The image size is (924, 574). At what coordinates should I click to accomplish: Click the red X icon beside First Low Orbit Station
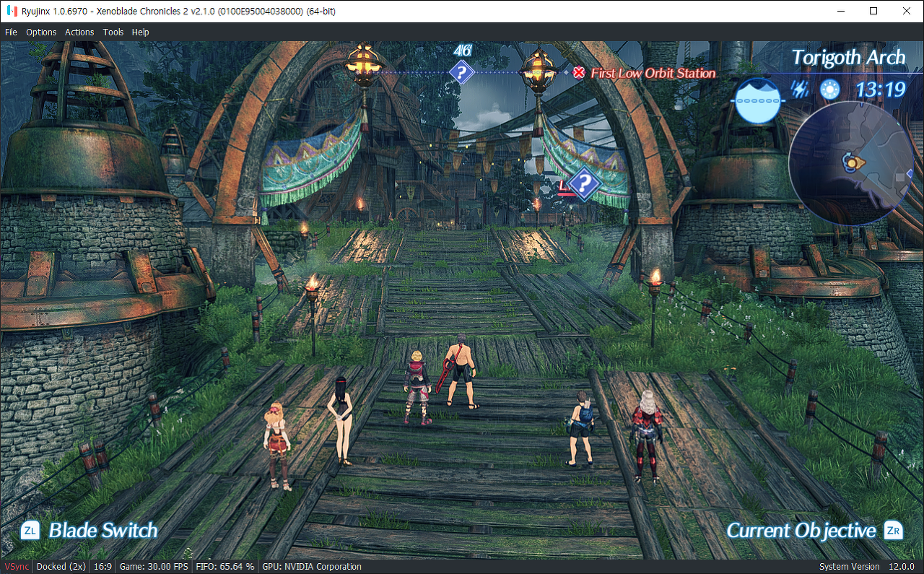click(x=579, y=72)
